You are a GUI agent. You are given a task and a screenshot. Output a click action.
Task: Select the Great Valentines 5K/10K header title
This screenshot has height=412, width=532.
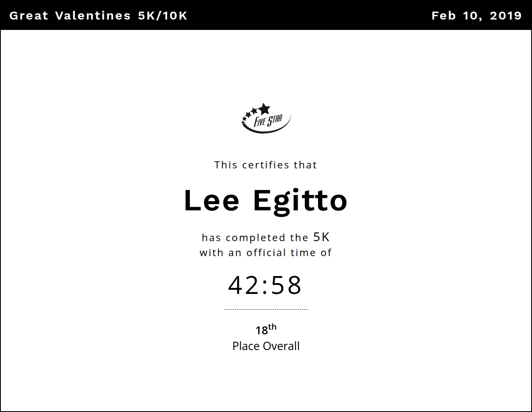coord(98,15)
